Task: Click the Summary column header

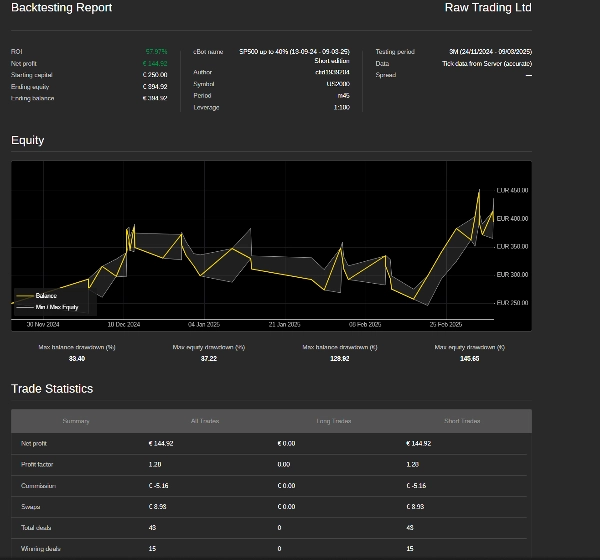Action: pos(76,421)
